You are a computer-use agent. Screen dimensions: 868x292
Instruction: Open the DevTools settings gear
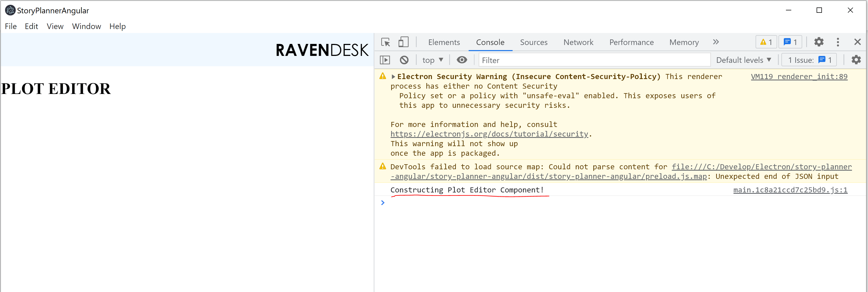819,42
